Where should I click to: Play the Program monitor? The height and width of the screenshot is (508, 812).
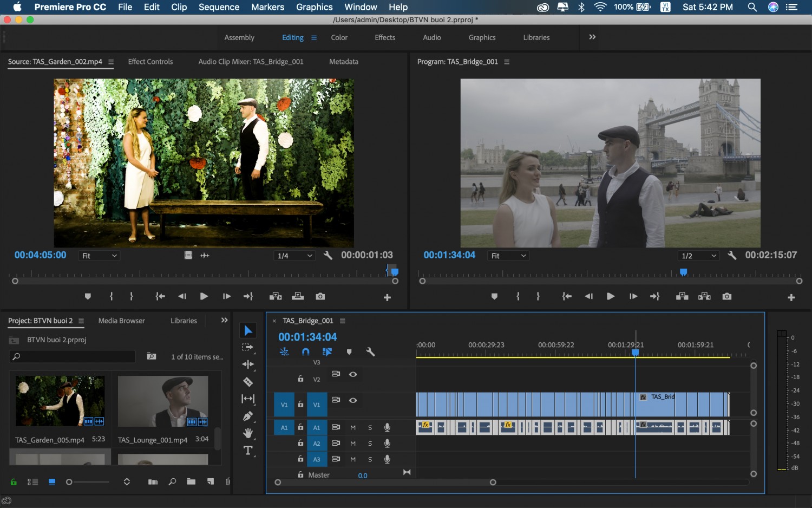pos(610,296)
